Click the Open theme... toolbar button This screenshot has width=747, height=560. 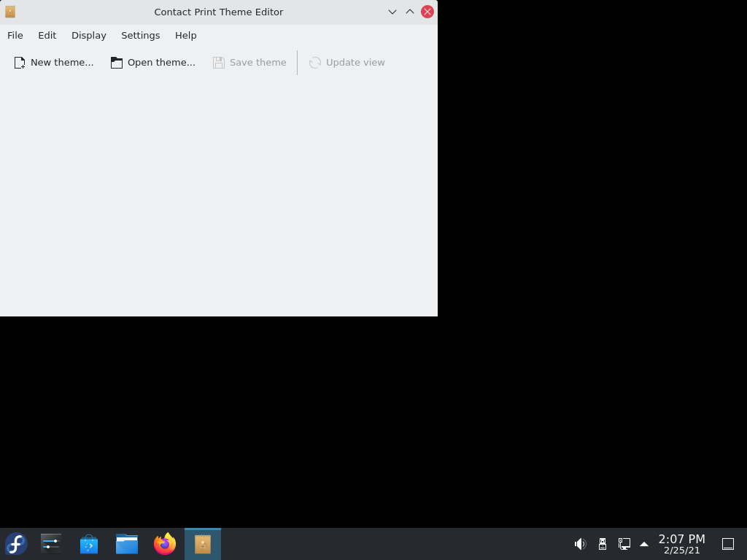153,63
